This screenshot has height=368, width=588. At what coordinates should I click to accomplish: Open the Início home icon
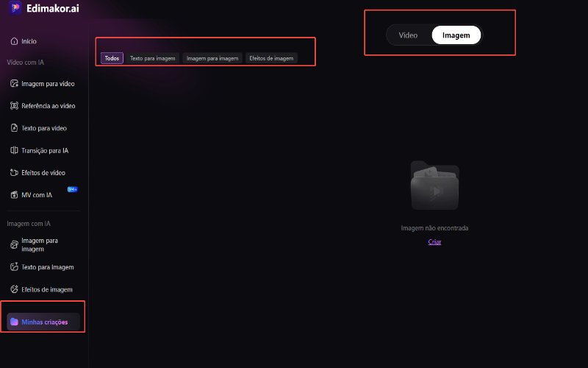(x=14, y=41)
